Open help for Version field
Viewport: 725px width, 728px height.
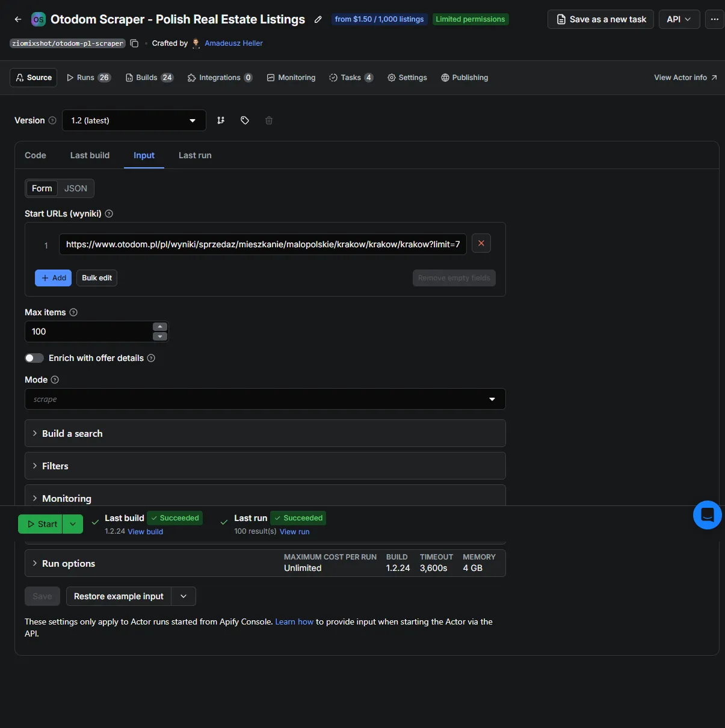point(52,120)
